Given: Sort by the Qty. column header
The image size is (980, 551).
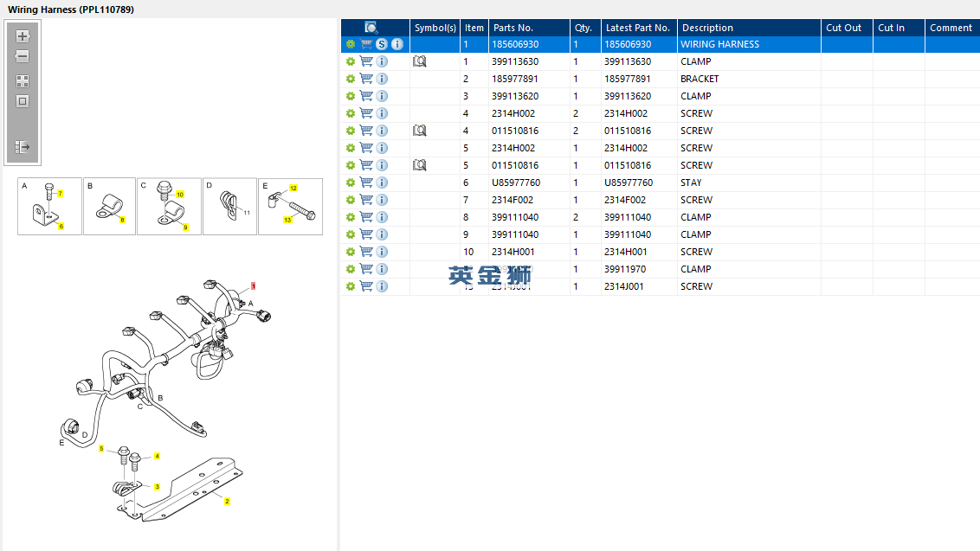Looking at the screenshot, I should [x=585, y=28].
